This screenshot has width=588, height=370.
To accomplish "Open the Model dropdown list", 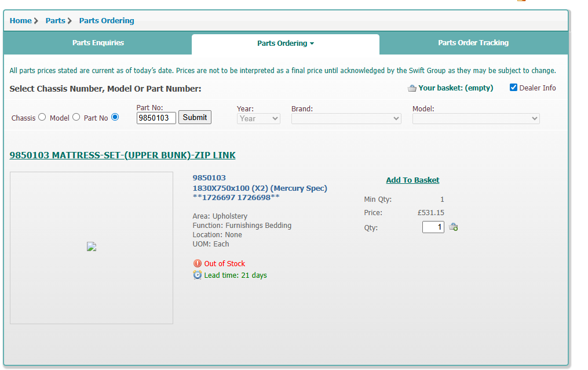I will click(x=476, y=118).
